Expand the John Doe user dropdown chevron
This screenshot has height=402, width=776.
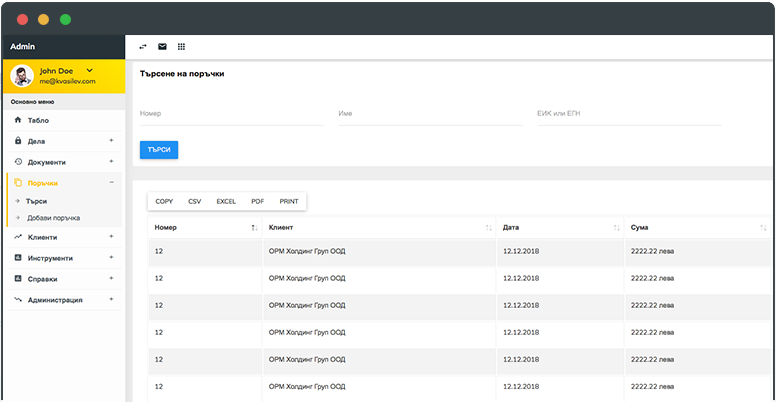[x=90, y=71]
